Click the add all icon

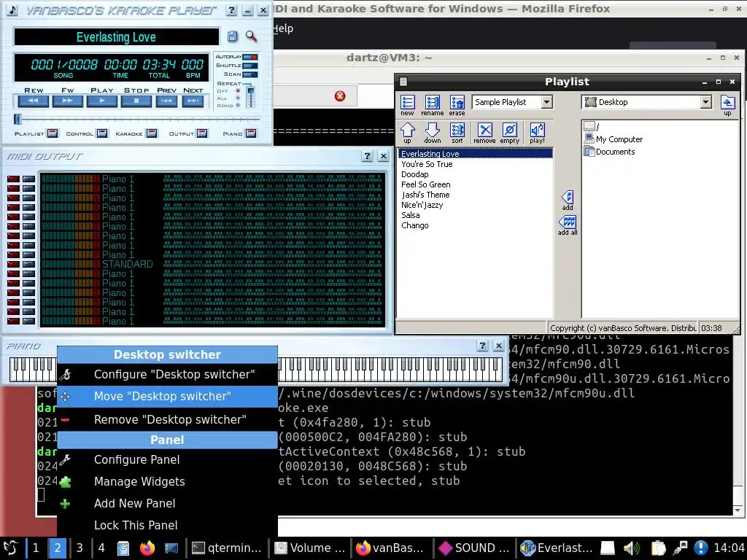coord(568,225)
